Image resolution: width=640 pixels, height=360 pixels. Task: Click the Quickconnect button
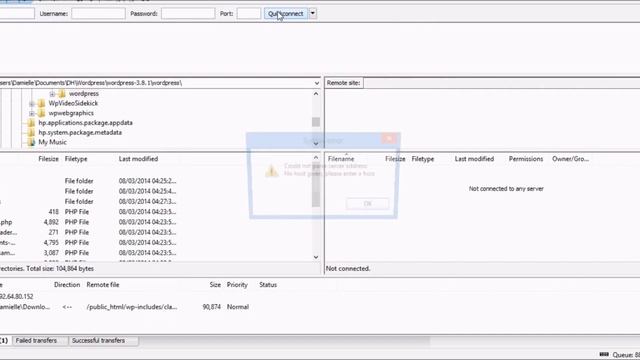coord(286,13)
